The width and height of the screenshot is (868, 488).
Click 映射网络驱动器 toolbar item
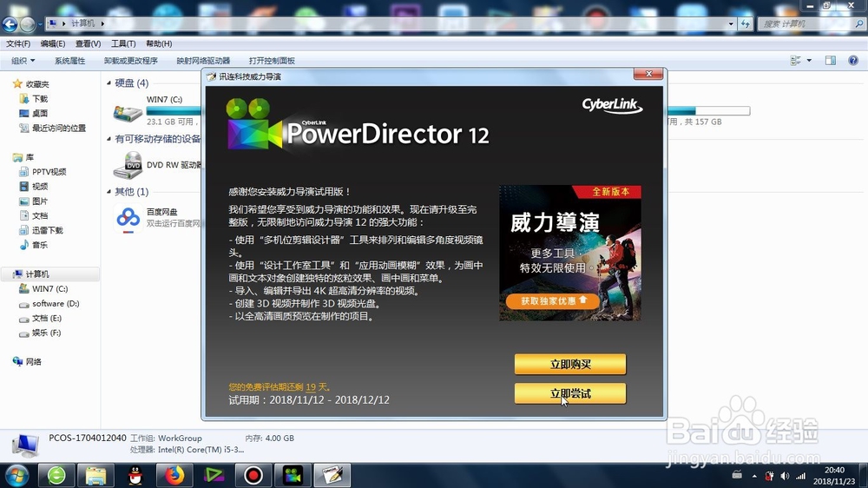pos(203,61)
